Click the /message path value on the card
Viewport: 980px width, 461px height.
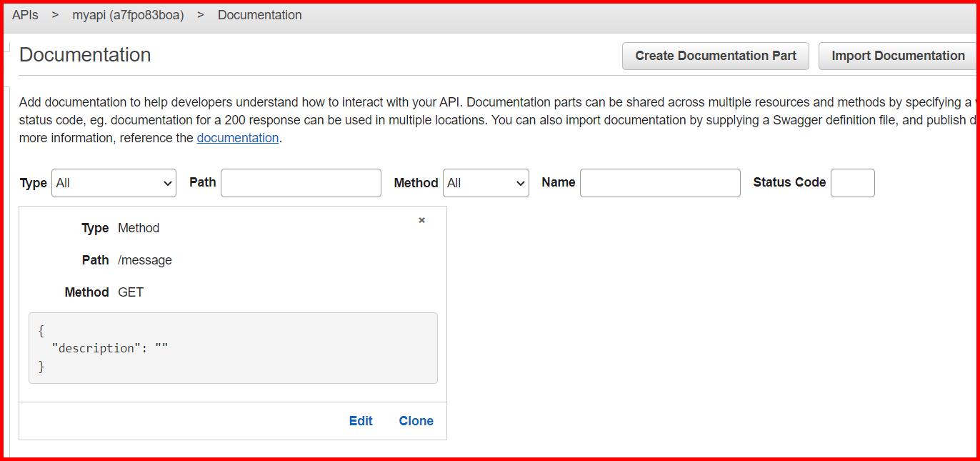point(145,259)
